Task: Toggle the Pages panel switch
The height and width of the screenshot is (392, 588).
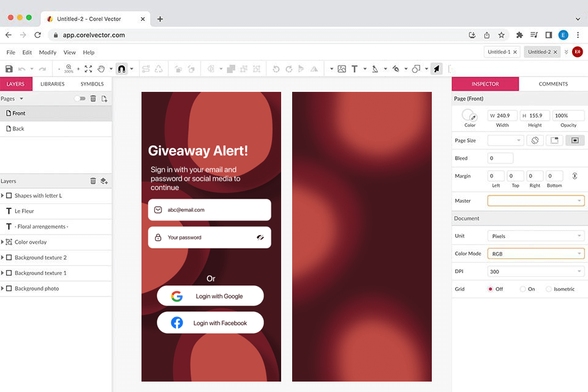Action: (x=80, y=99)
